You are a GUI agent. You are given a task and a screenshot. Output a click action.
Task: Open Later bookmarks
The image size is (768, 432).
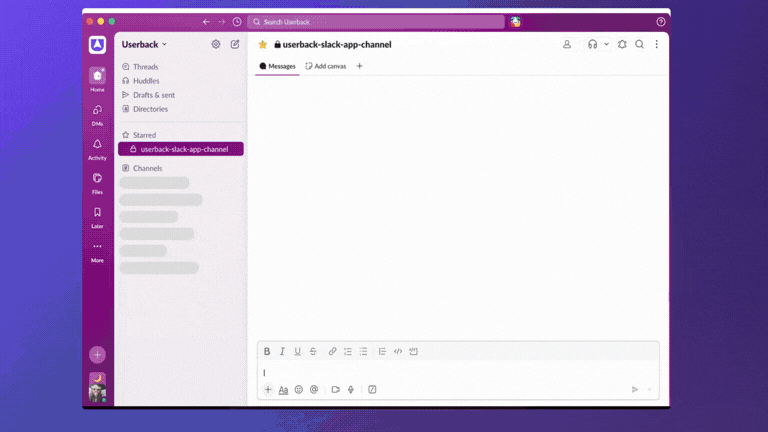(97, 218)
